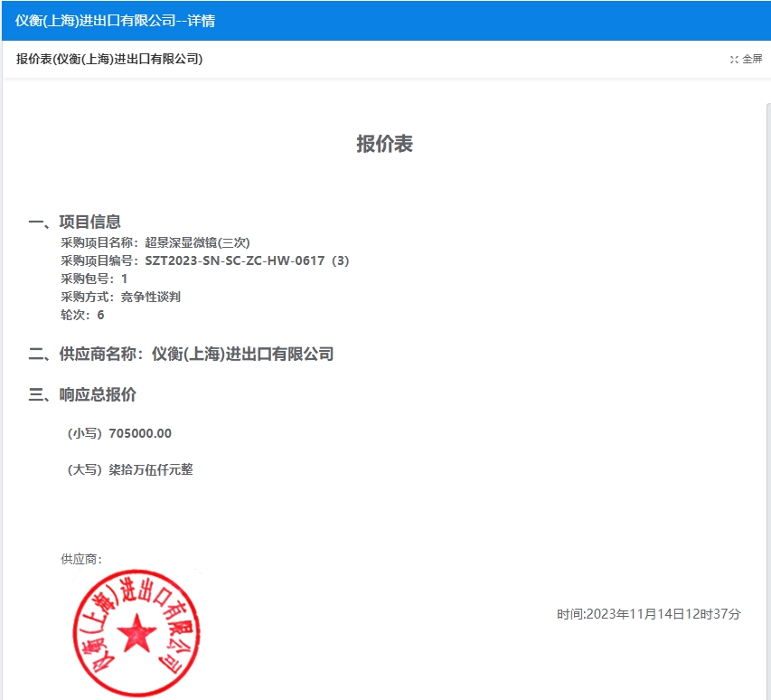
Task: Click the heading 三、响应总报价
Action: [x=82, y=394]
